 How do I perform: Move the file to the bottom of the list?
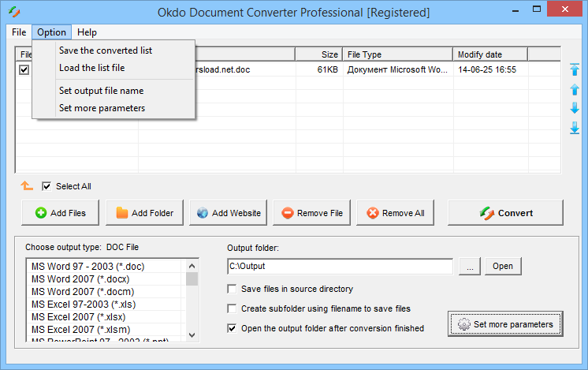click(x=575, y=127)
